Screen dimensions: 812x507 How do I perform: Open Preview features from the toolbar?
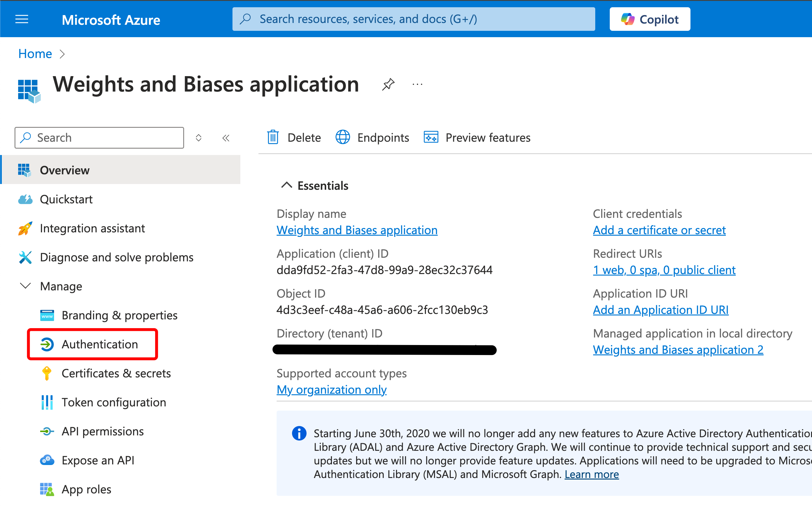tap(477, 137)
